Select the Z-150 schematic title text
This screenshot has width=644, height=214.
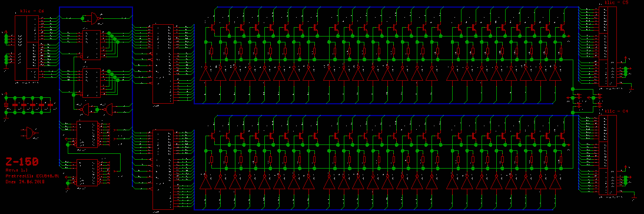click(22, 162)
